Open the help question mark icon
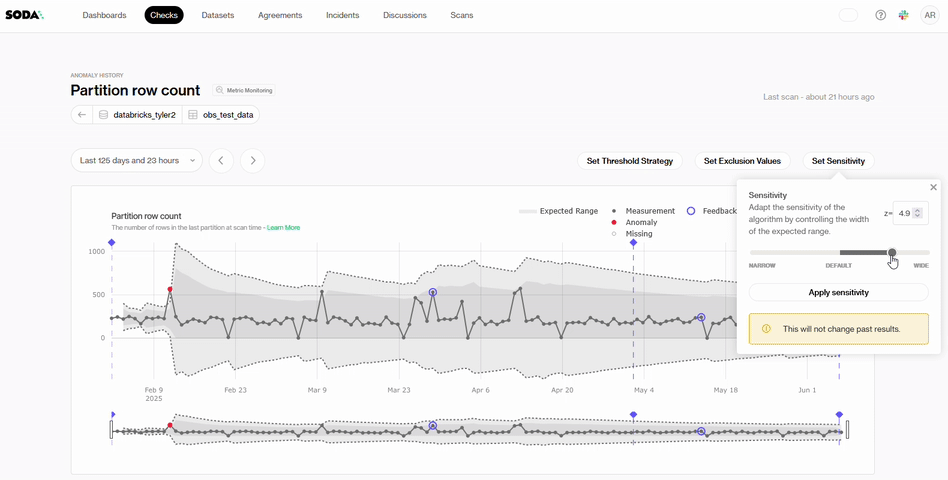Viewport: 948px width, 480px height. pos(880,15)
